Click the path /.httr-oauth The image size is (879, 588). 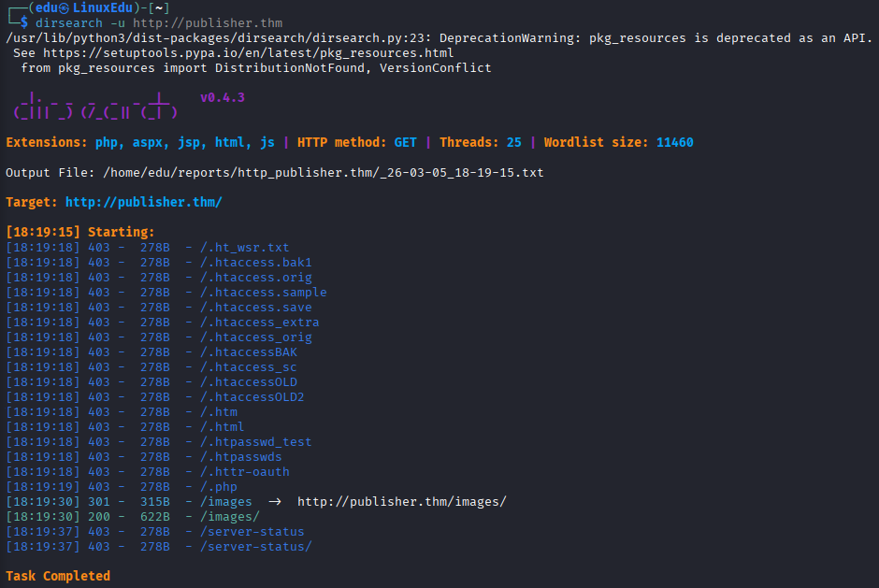tap(244, 472)
